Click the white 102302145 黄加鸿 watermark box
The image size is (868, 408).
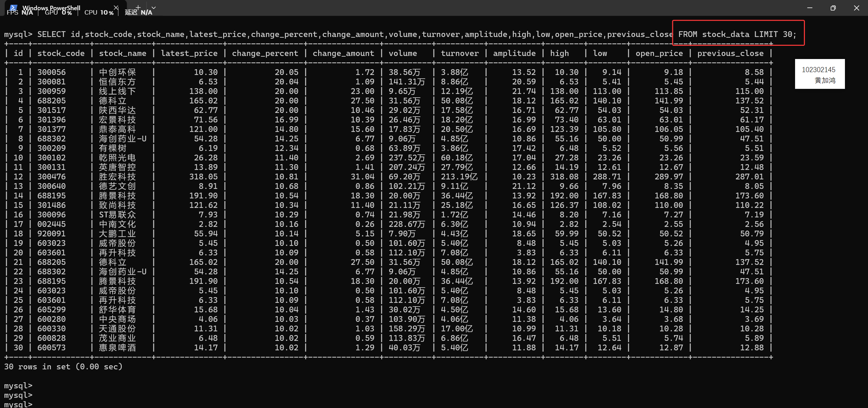coord(819,74)
